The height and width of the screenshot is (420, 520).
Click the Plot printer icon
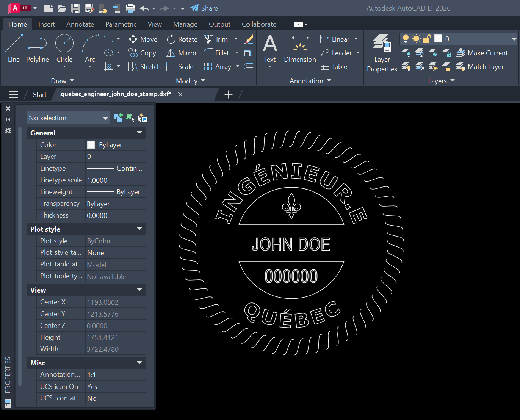[x=130, y=8]
